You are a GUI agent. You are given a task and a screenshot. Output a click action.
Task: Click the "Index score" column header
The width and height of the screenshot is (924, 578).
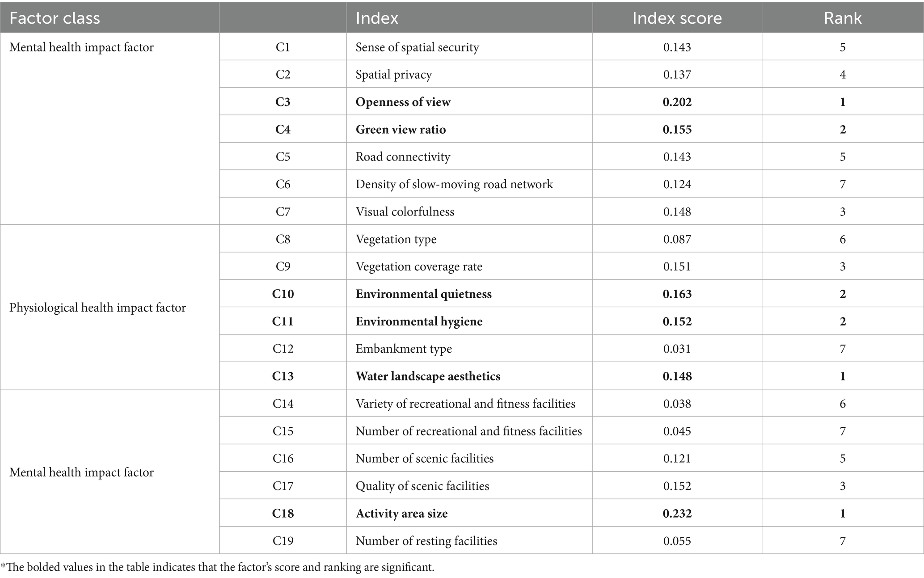(x=677, y=18)
